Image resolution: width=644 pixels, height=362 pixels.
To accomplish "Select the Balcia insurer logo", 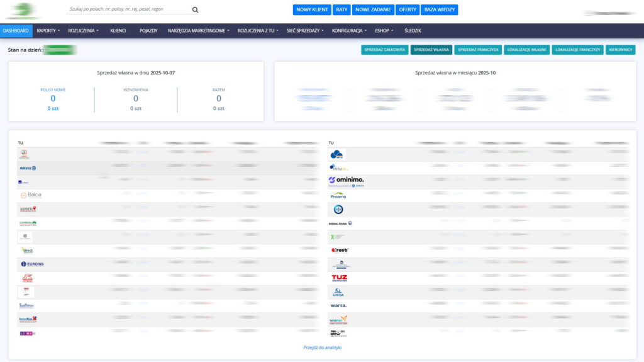I will (31, 195).
